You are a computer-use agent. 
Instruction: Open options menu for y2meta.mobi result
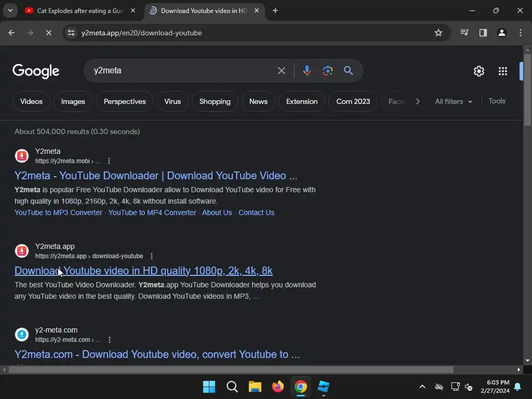click(x=109, y=161)
